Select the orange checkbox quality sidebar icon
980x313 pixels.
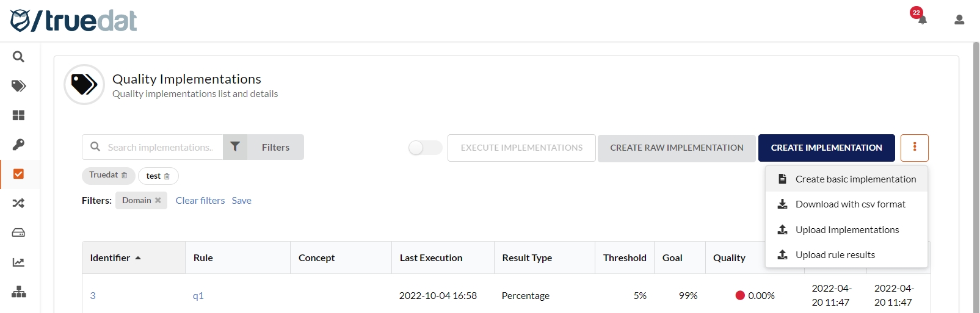coord(18,174)
